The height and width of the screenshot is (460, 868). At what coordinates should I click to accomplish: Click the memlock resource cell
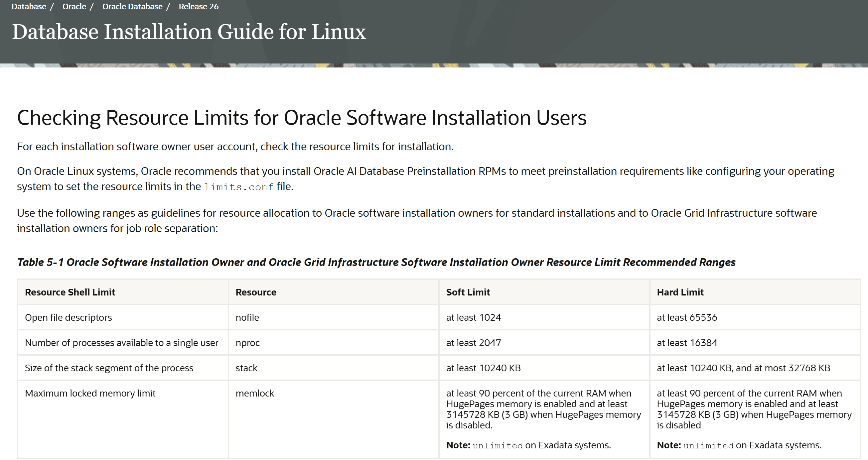click(255, 393)
